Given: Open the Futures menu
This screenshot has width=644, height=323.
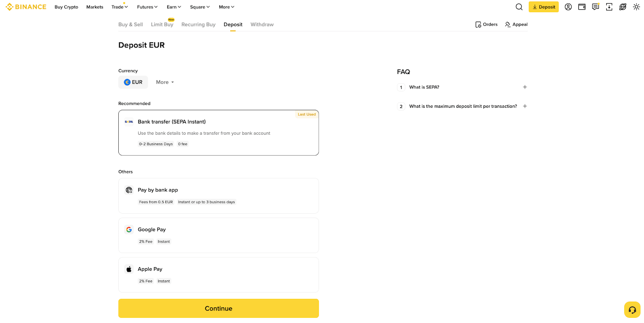Looking at the screenshot, I should (x=147, y=7).
